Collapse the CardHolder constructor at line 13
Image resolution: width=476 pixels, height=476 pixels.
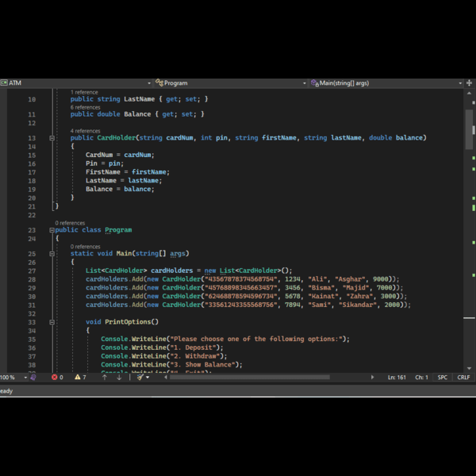(x=52, y=138)
